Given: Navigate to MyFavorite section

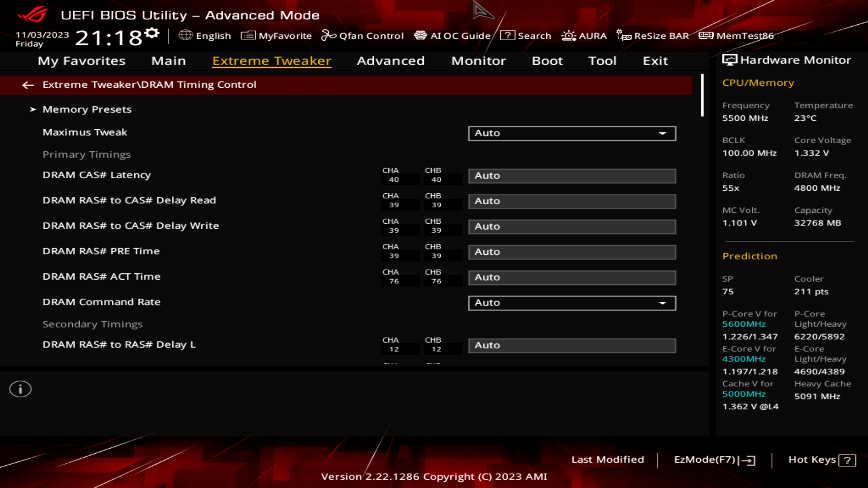Looking at the screenshot, I should (x=276, y=36).
